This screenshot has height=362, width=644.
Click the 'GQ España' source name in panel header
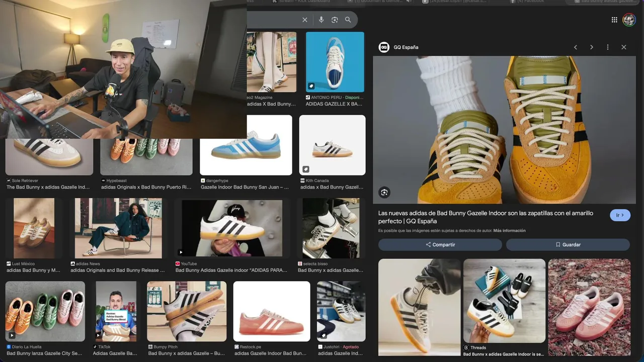(x=406, y=47)
